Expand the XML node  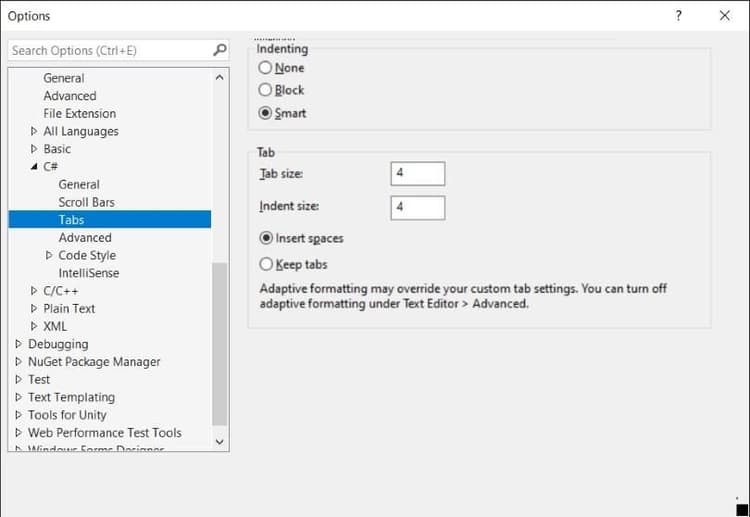click(34, 326)
